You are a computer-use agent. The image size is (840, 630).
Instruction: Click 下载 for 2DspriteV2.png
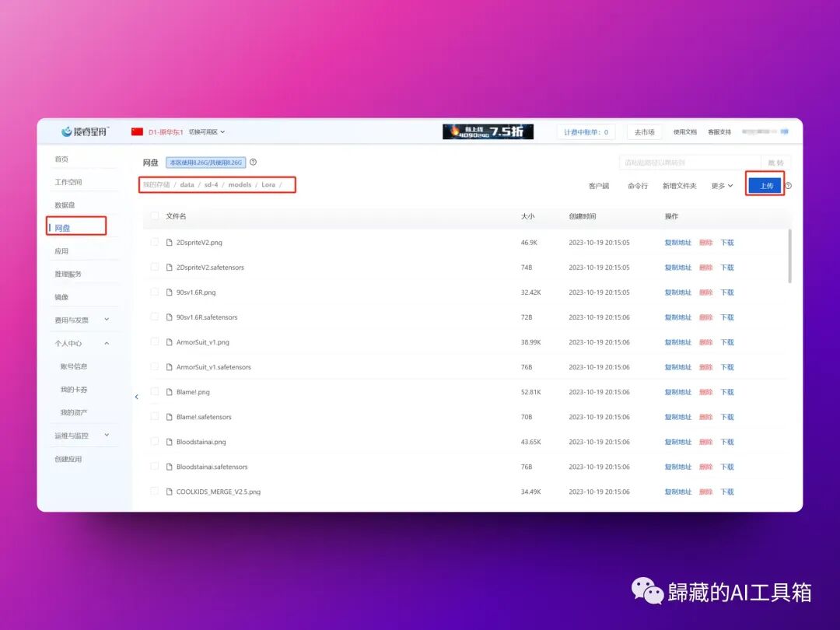(727, 242)
